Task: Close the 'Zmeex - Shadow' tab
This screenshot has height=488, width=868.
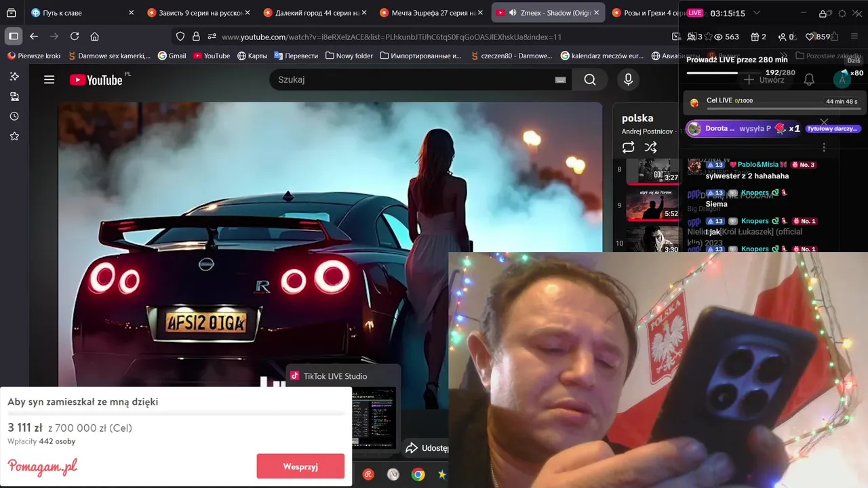Action: click(x=597, y=13)
